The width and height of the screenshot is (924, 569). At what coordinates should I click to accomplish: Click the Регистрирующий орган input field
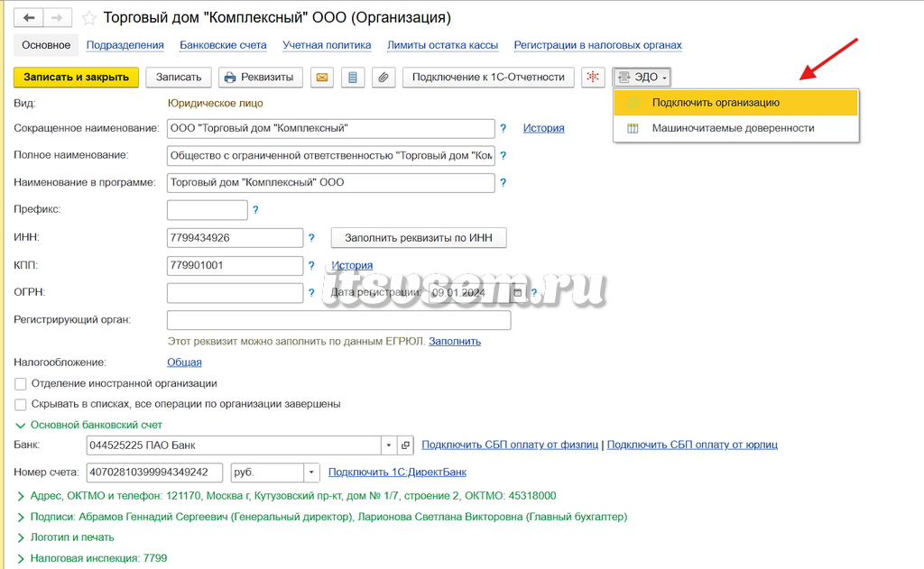click(x=339, y=320)
